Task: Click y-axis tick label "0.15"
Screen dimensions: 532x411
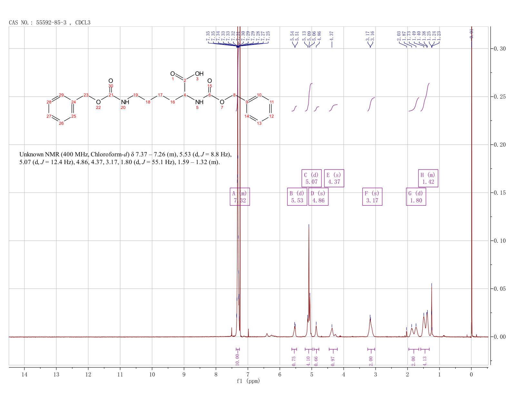Action: 500,193
